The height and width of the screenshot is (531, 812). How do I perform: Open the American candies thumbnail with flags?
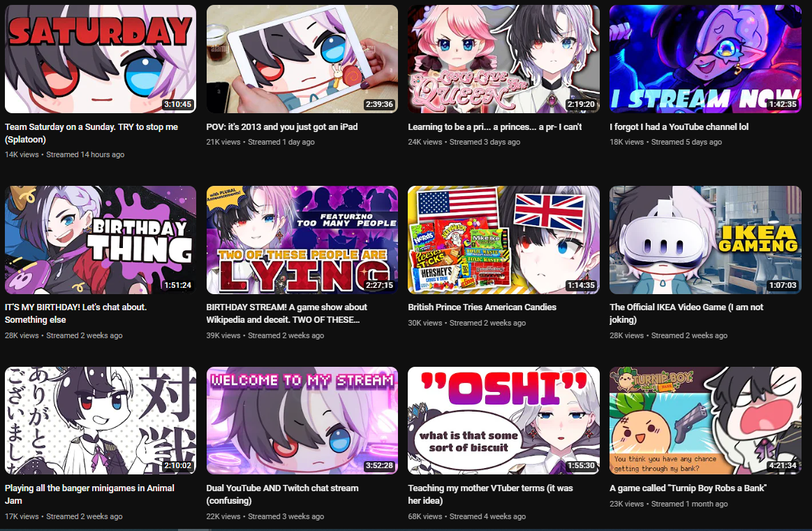coord(503,240)
